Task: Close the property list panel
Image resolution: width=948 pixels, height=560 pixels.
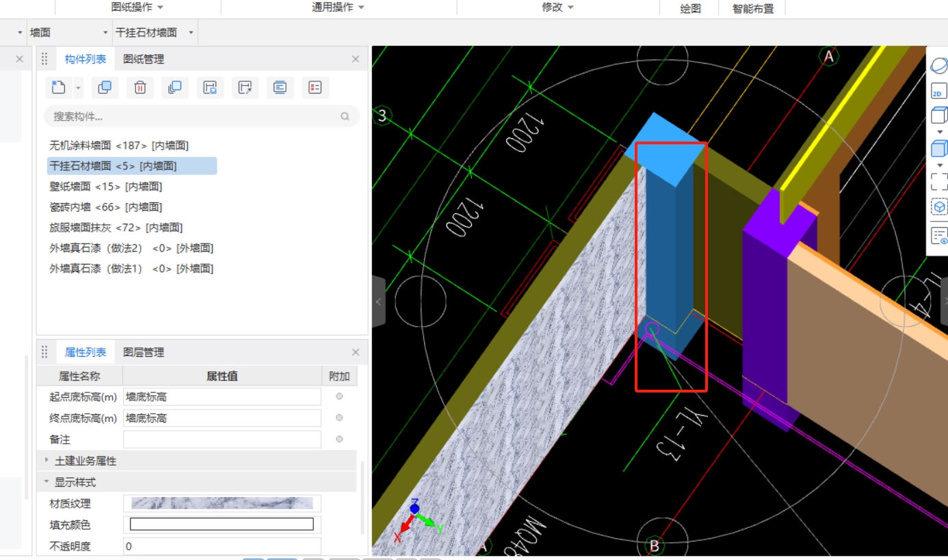Action: [356, 353]
